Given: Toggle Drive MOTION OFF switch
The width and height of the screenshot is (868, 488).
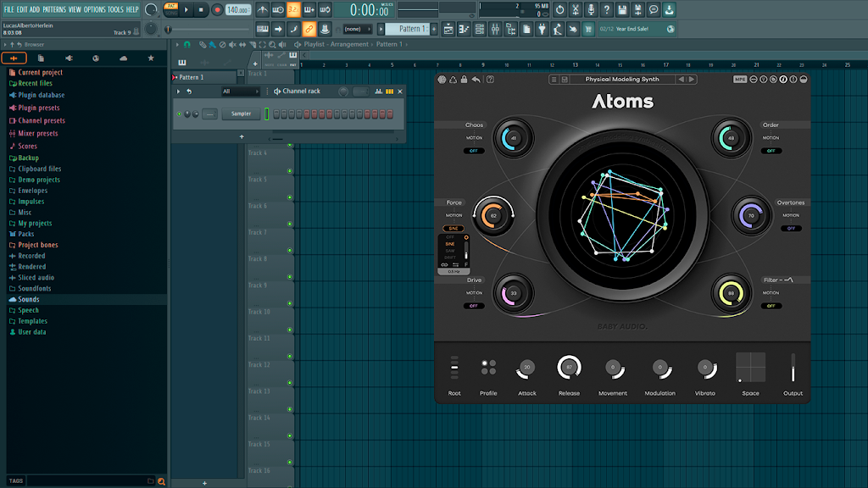Looking at the screenshot, I should pos(474,305).
